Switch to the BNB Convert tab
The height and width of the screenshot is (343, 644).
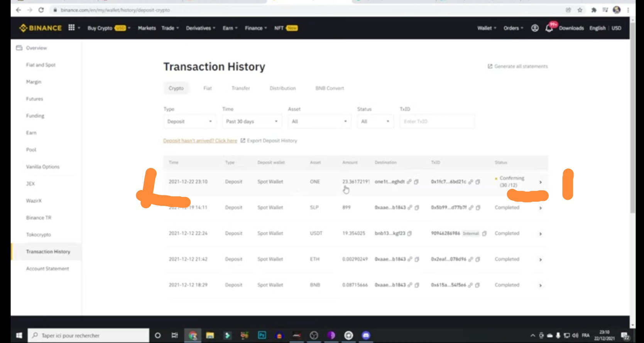(x=330, y=88)
